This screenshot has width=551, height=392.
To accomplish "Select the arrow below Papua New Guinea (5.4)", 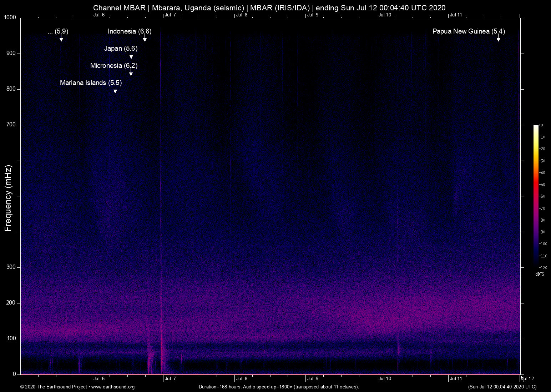I will (x=498, y=39).
